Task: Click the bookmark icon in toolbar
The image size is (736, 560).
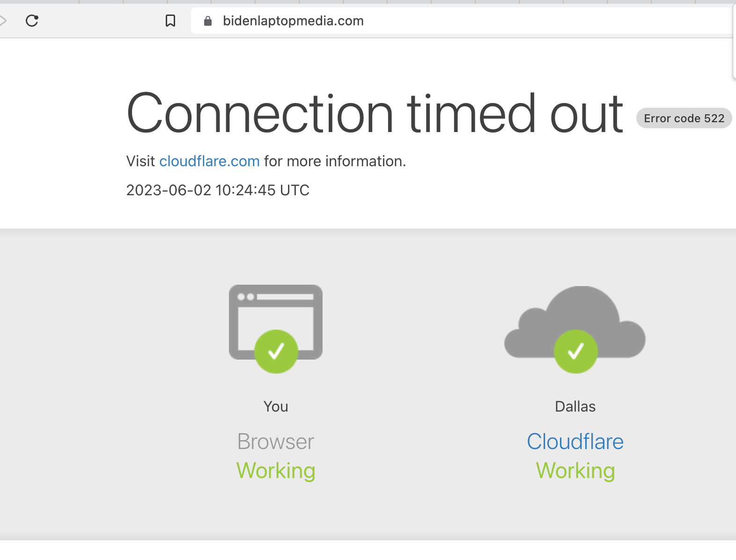Action: point(170,21)
